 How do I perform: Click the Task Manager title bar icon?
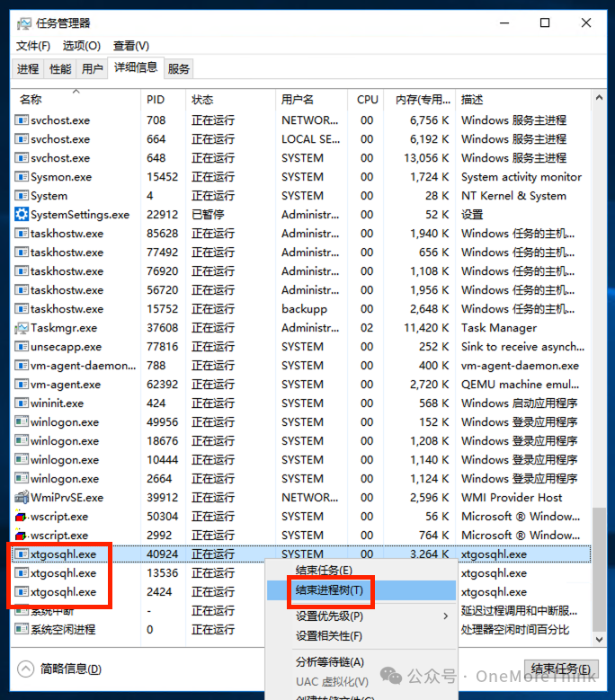click(23, 23)
